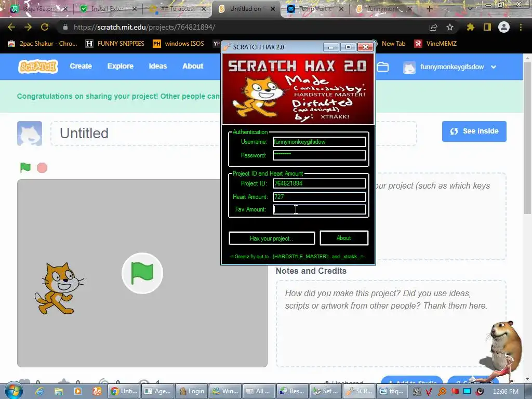Click Username field in Scratch Hax
This screenshot has height=399, width=532.
[320, 142]
